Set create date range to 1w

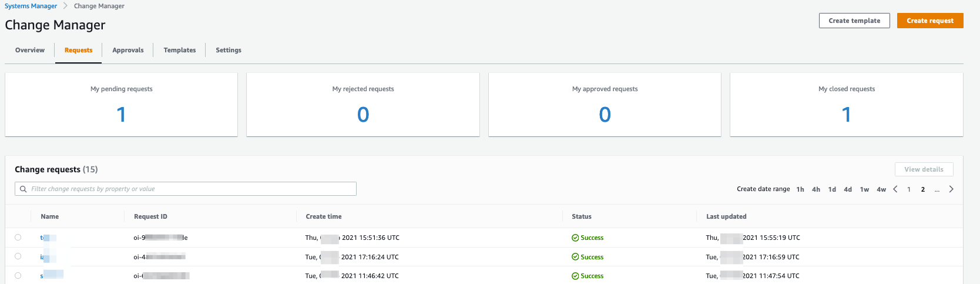[x=864, y=189]
